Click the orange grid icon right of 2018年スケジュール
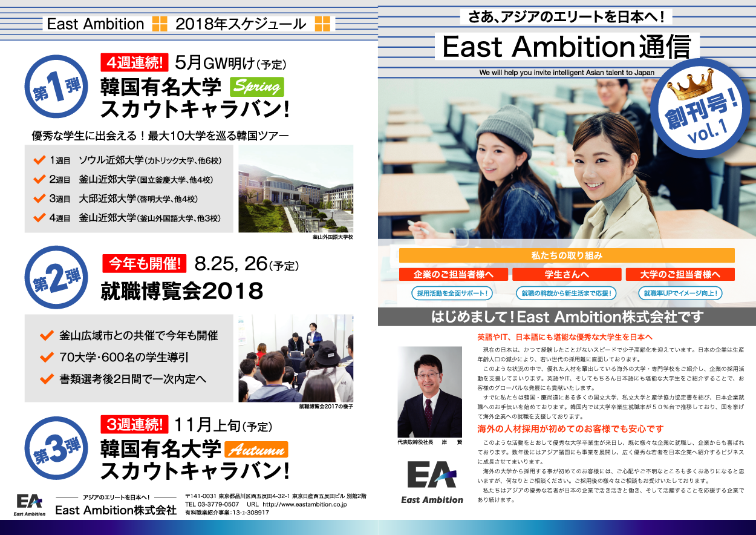This screenshot has height=535, width=756. 322,24
